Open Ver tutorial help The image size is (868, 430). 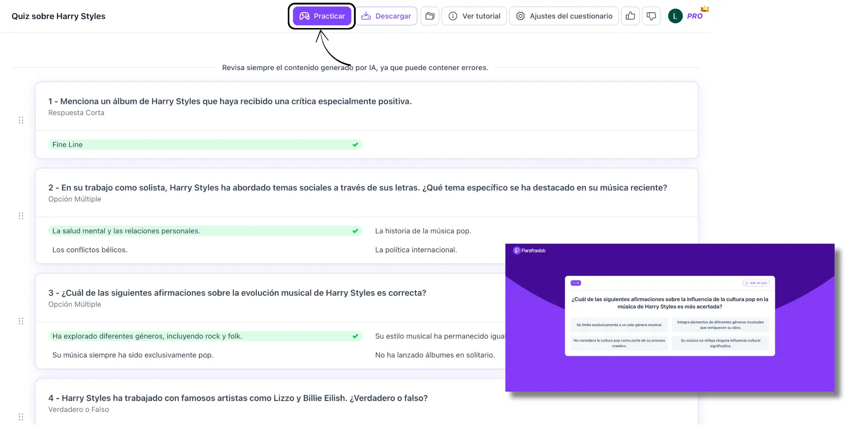(x=474, y=16)
